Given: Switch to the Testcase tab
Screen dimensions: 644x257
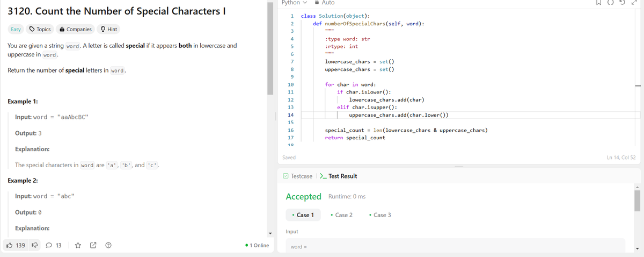Looking at the screenshot, I should pyautogui.click(x=298, y=176).
